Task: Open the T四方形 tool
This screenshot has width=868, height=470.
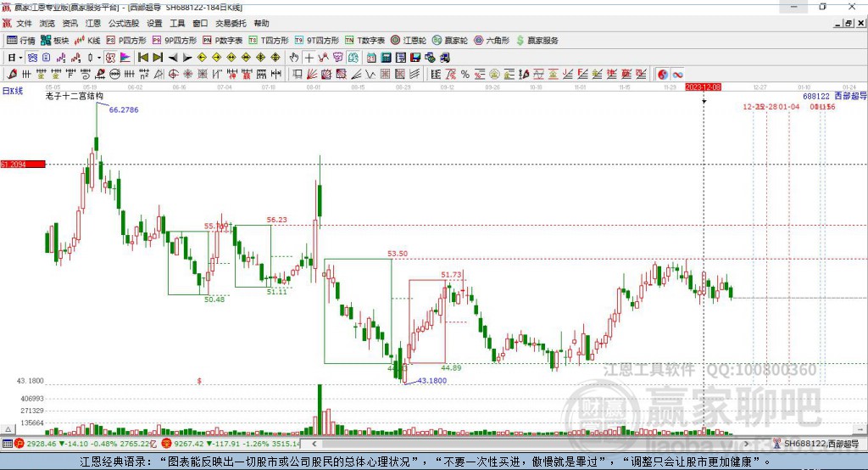Action: [269, 41]
